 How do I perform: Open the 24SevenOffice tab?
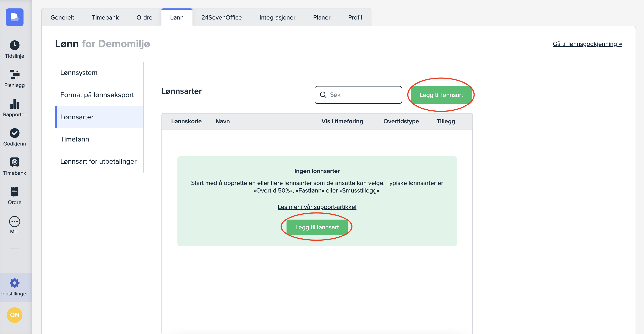[x=221, y=18]
